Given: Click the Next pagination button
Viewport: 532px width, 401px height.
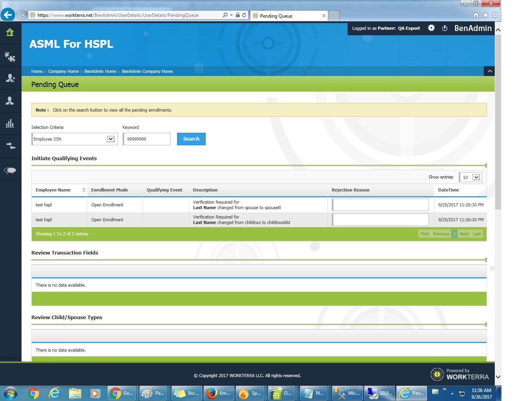Looking at the screenshot, I should (464, 234).
